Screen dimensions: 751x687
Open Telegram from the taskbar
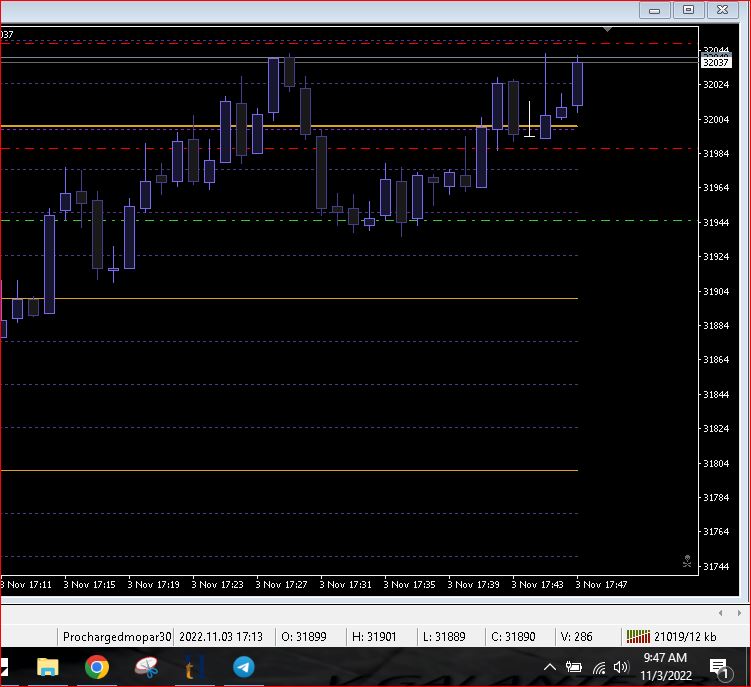[243, 667]
